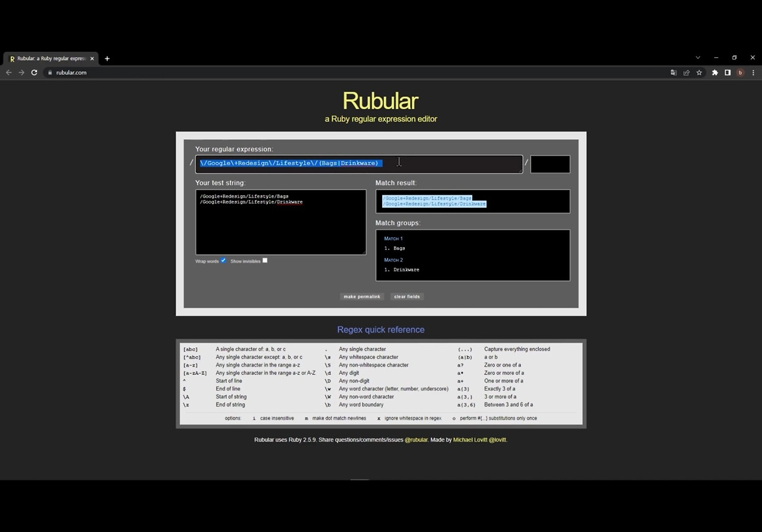Click "Any whitespace character" in the reference
This screenshot has width=762, height=532.
click(368, 357)
